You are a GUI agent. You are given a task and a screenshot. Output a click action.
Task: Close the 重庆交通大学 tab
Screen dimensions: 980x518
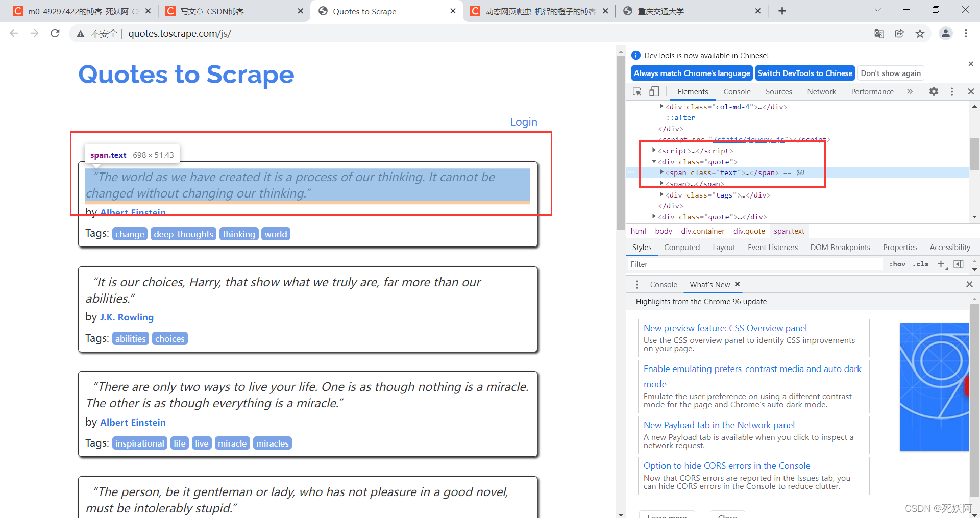click(757, 11)
